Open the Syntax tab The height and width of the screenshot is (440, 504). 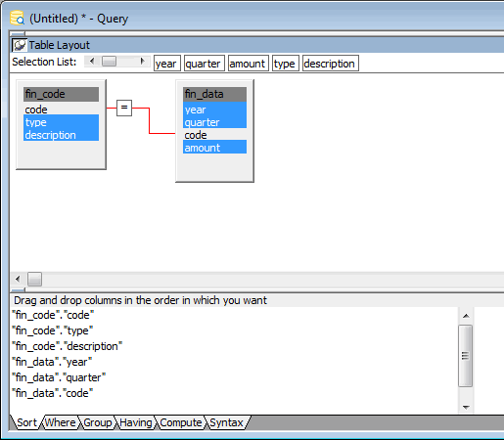pyautogui.click(x=227, y=422)
